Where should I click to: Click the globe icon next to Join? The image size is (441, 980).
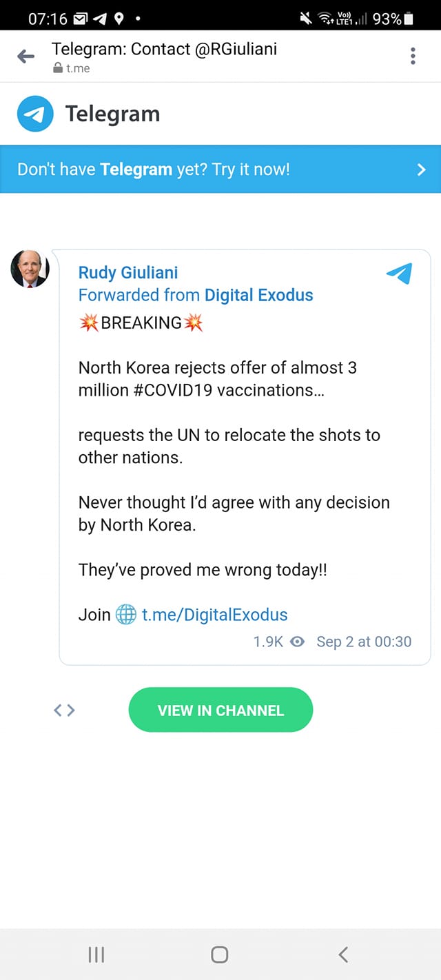pyautogui.click(x=126, y=614)
